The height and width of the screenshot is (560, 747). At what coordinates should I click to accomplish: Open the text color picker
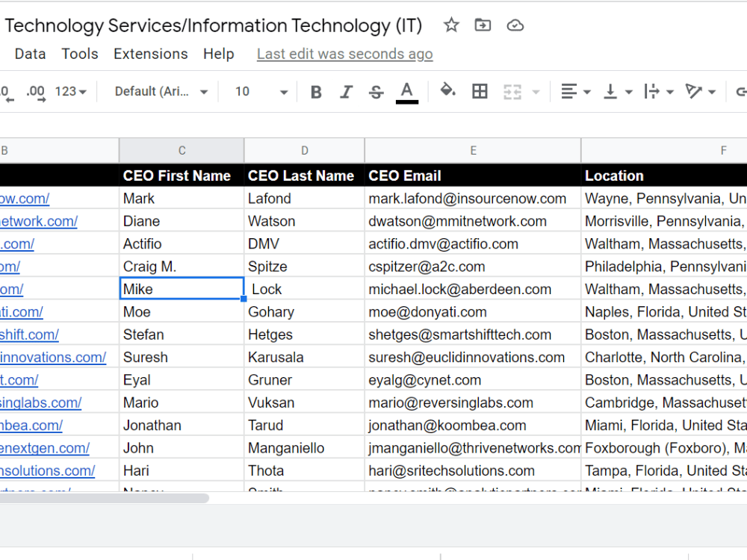pyautogui.click(x=407, y=92)
